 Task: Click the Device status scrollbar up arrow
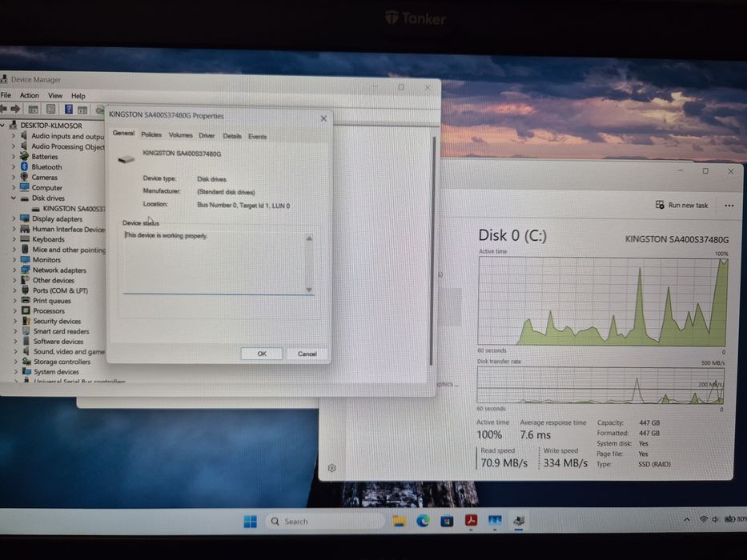click(309, 238)
